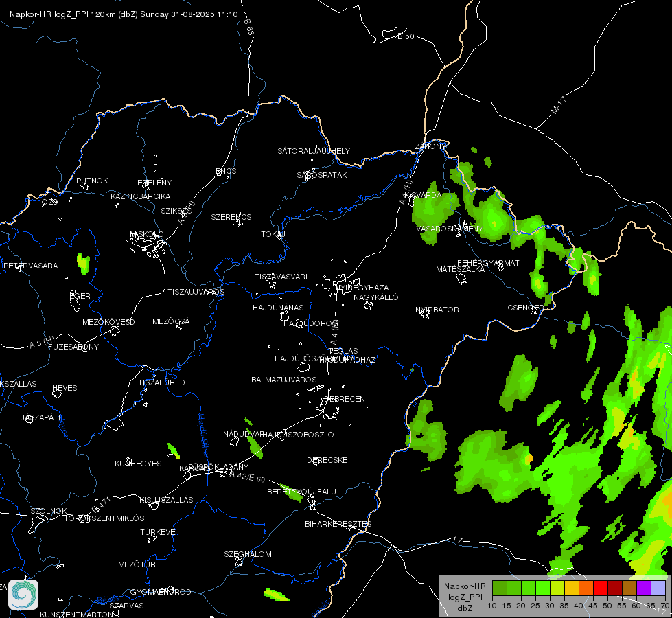Click the SÁTORALJAÚJHELY label

pos(314,151)
